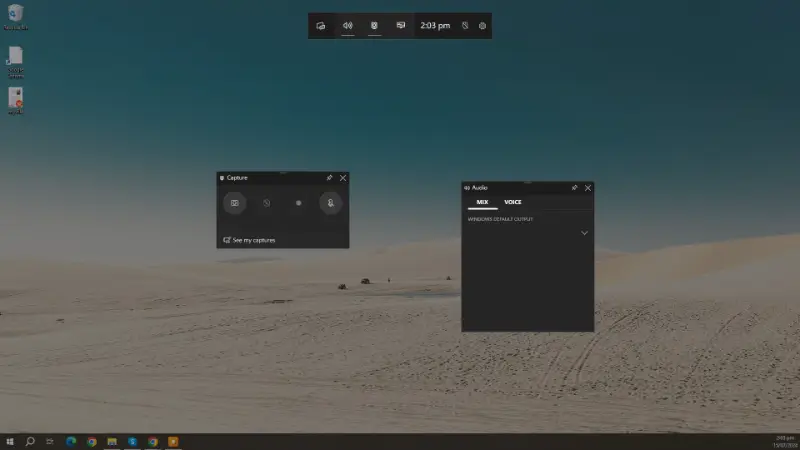Toggle the Capture widget from the top bar
This screenshot has height=450, width=800.
click(x=374, y=25)
